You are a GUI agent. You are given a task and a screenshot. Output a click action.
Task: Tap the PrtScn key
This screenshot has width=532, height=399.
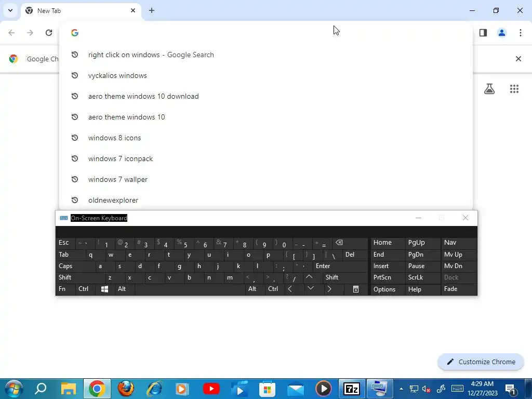point(387,277)
